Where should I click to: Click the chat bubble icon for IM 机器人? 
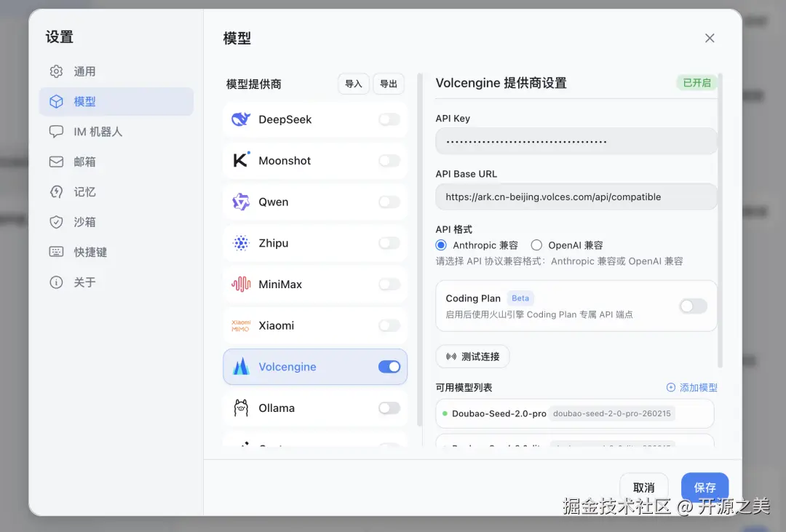pyautogui.click(x=56, y=132)
